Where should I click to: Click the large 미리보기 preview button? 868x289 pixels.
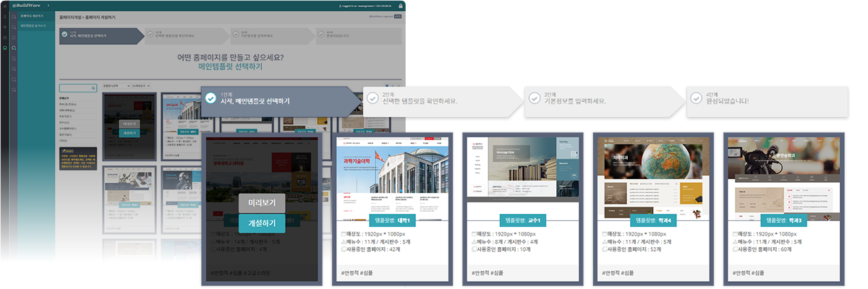click(x=262, y=203)
